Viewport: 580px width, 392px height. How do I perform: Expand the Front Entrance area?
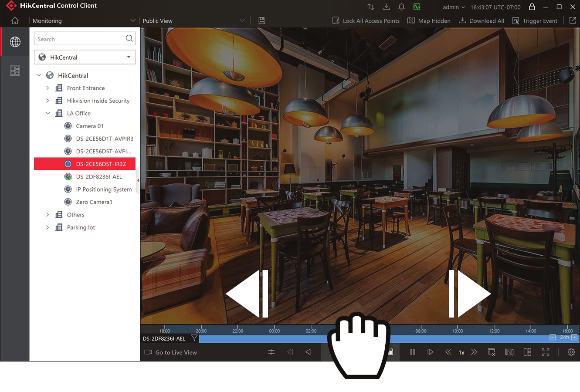click(47, 88)
